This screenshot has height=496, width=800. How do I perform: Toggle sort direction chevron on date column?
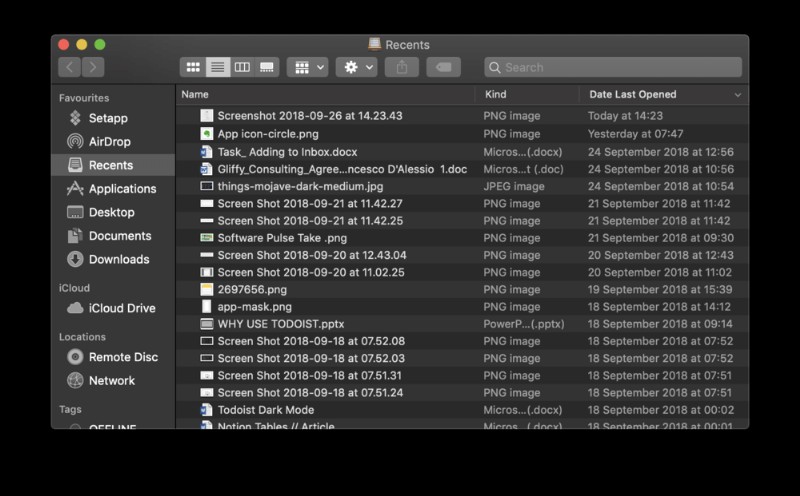(x=737, y=95)
